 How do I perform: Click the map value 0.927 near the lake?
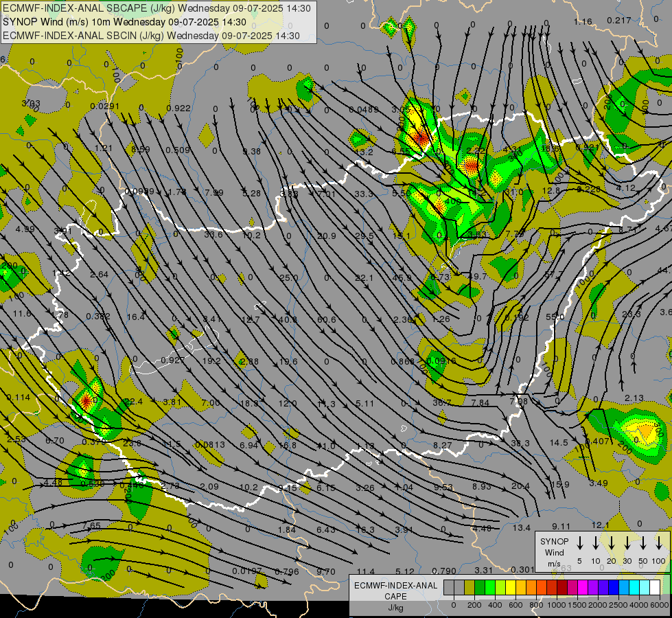click(x=172, y=360)
